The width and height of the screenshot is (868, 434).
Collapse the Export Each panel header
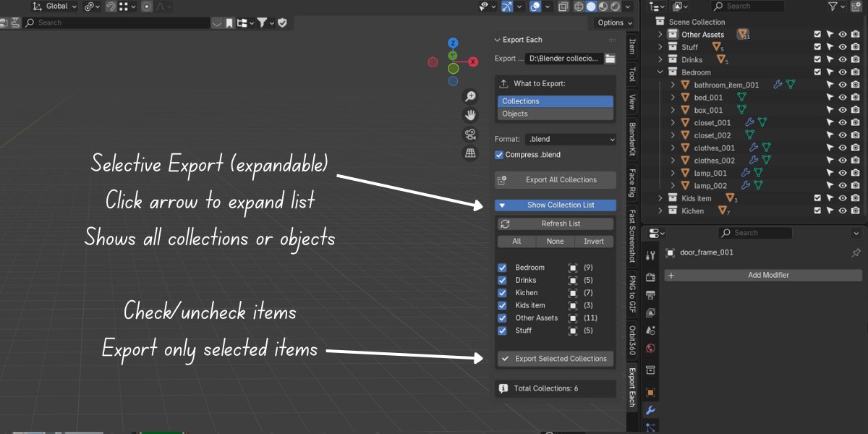tap(498, 40)
